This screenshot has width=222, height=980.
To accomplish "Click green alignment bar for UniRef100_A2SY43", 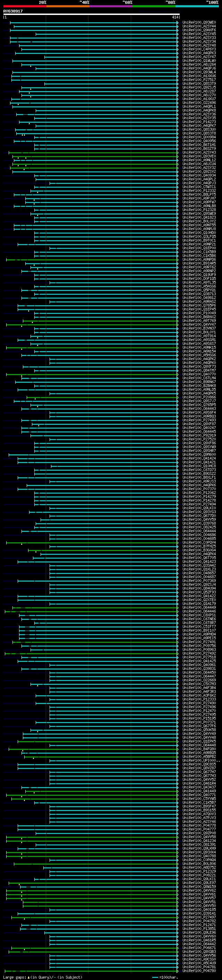I will click(93, 153).
